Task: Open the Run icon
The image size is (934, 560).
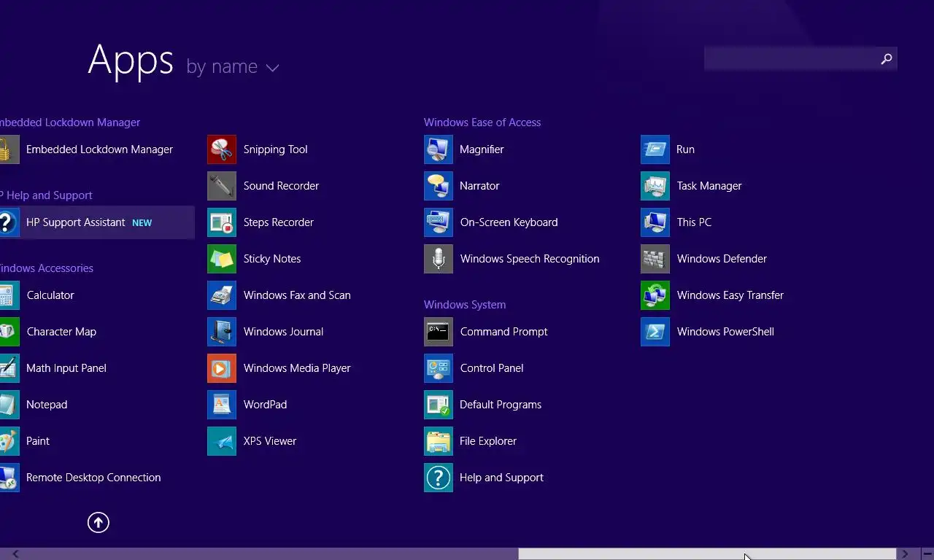Action: [x=655, y=149]
